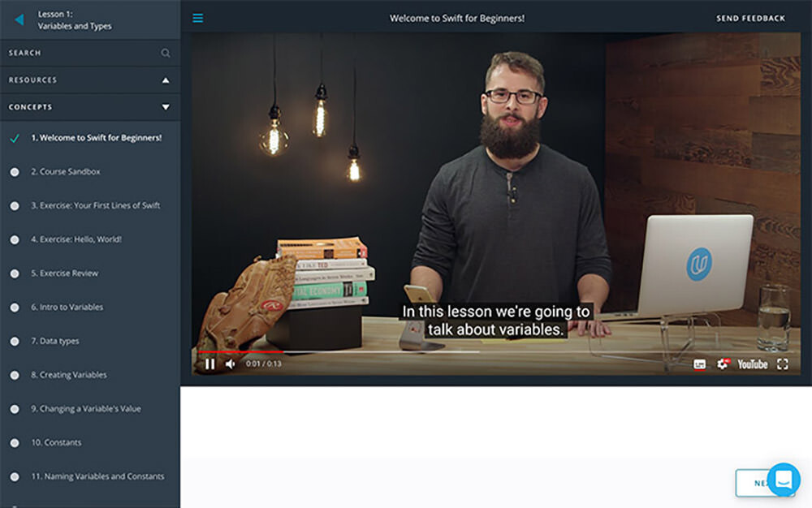
Task: Toggle video closed captions
Action: pyautogui.click(x=699, y=364)
